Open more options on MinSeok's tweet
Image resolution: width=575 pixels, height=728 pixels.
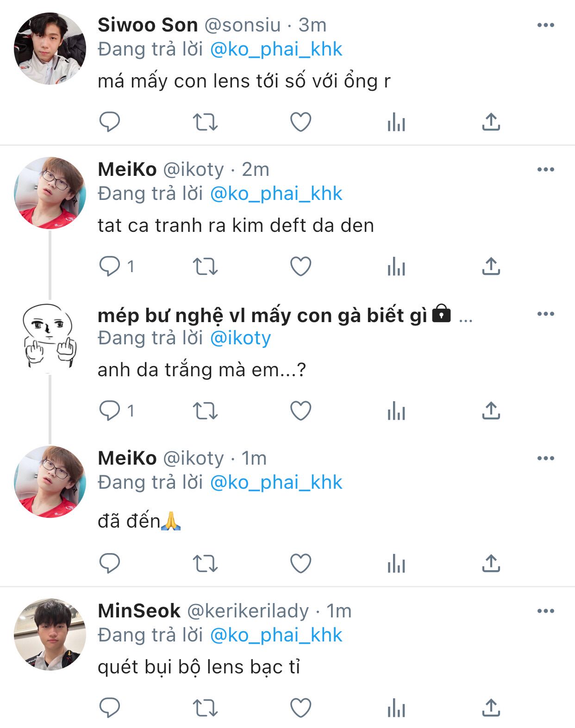coord(545,611)
